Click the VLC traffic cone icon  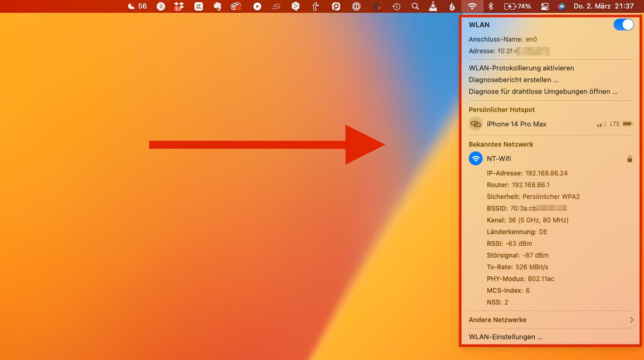click(434, 6)
